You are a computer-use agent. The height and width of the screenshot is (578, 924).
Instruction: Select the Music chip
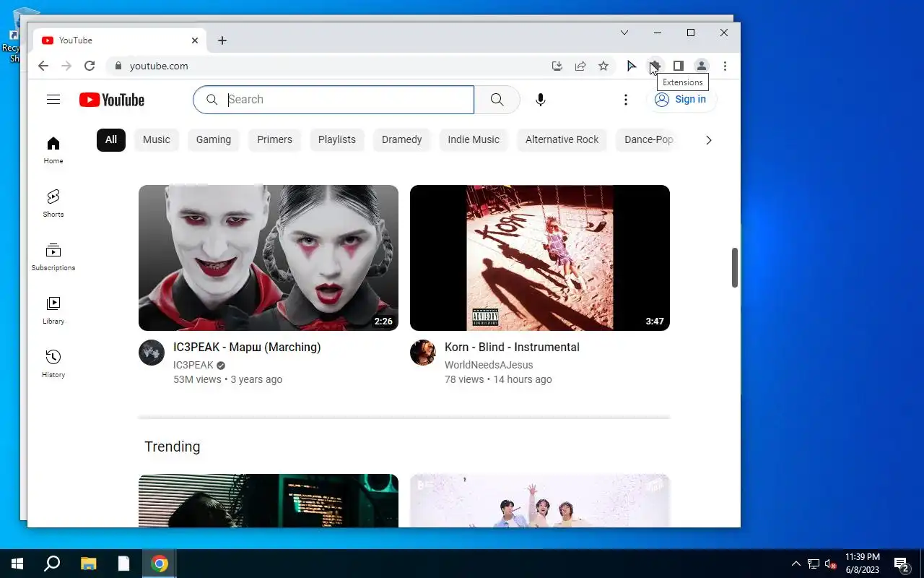point(157,139)
